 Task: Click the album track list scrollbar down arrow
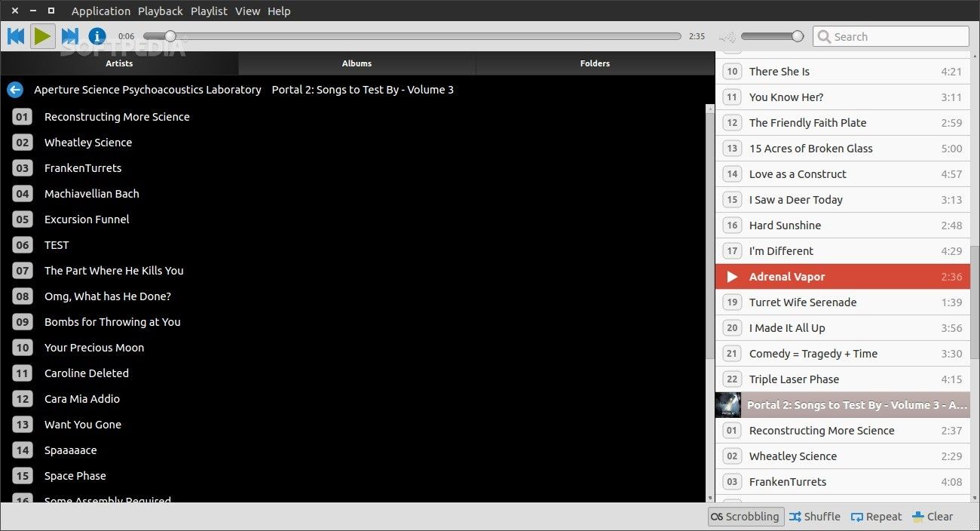click(x=709, y=498)
